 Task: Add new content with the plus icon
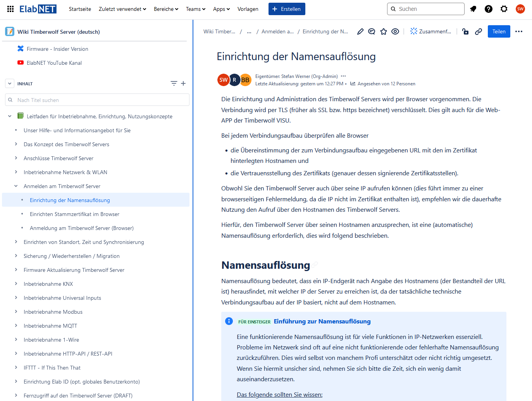click(183, 83)
